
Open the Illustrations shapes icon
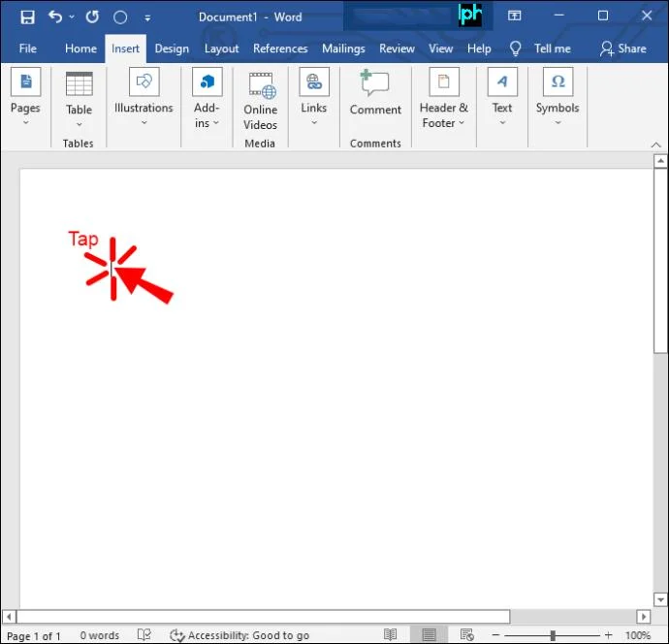click(x=144, y=81)
